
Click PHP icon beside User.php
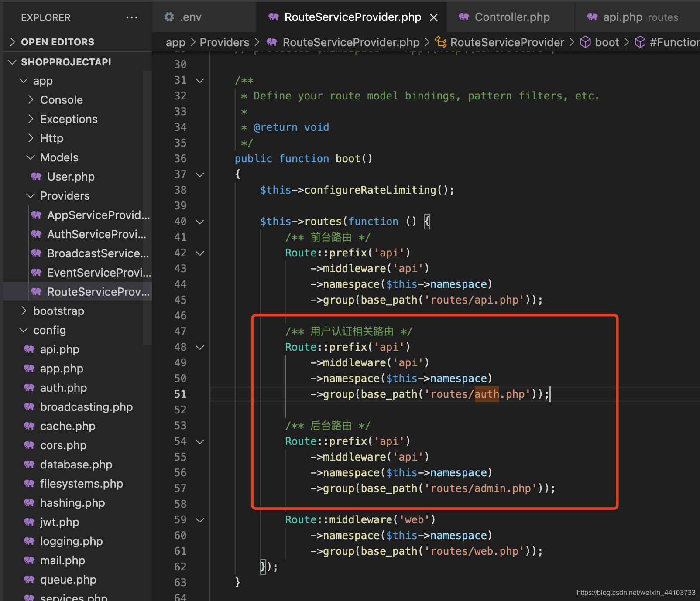coord(36,177)
